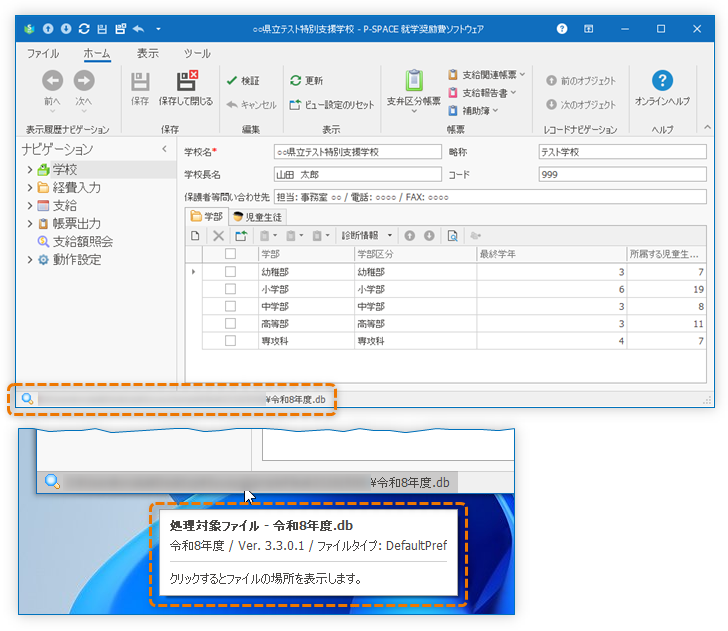Check the 幼稚部 row checkbox
This screenshot has height=631, width=728.
tap(230, 272)
